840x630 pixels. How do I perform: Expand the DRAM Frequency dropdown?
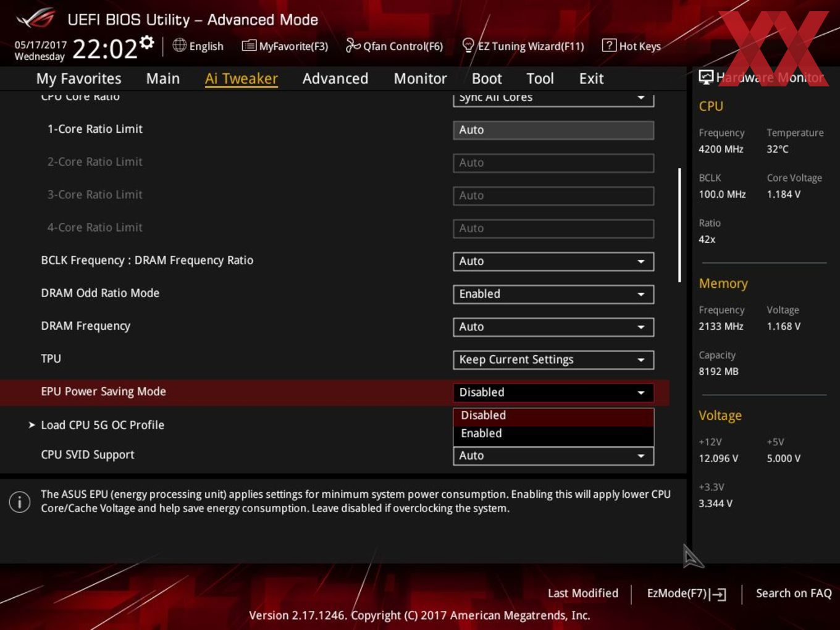tap(553, 327)
